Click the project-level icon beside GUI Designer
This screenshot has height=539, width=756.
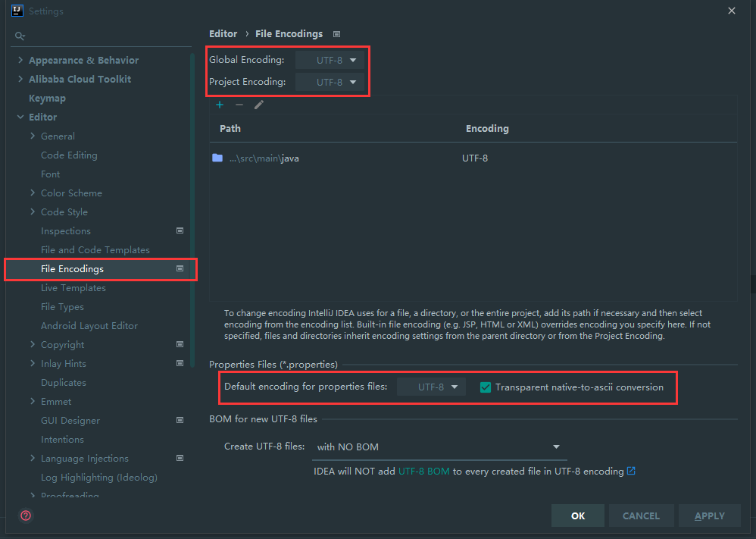(x=180, y=420)
